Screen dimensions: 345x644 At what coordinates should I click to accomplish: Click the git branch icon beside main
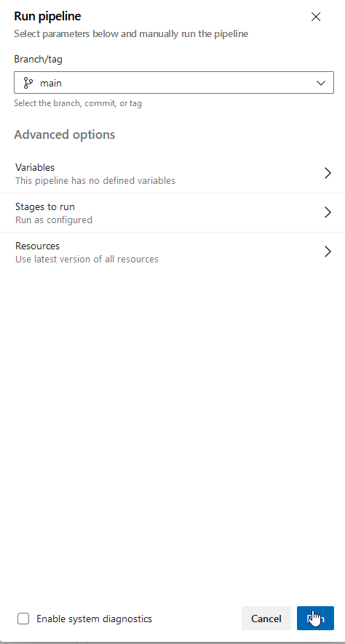coord(28,83)
